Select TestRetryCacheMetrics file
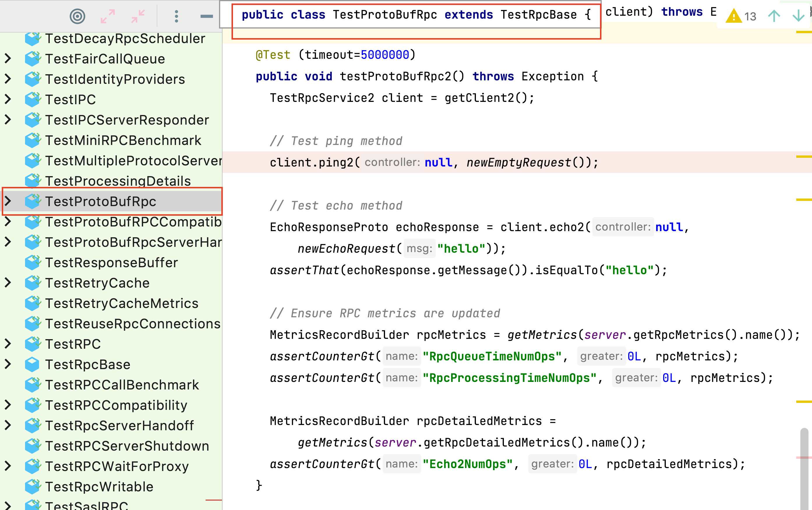The height and width of the screenshot is (510, 812). tap(122, 303)
